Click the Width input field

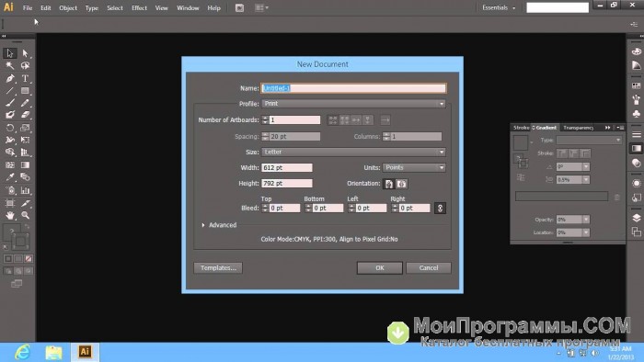point(287,167)
